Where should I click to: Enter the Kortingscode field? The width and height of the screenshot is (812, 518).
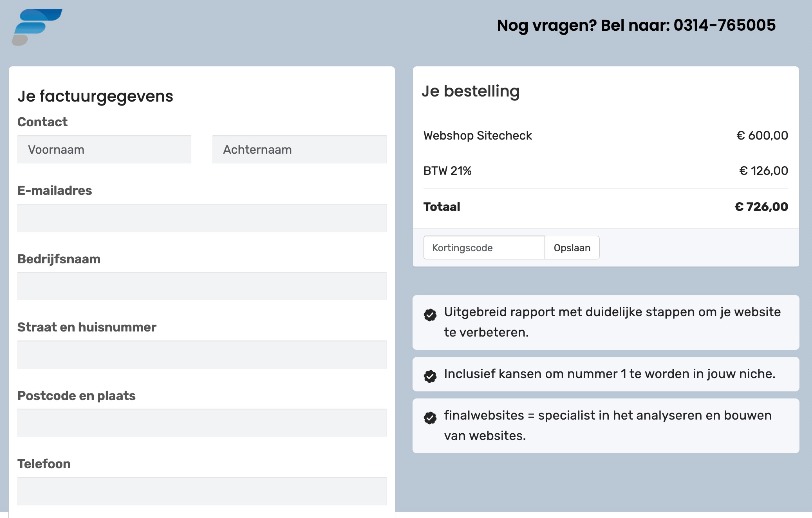[484, 248]
